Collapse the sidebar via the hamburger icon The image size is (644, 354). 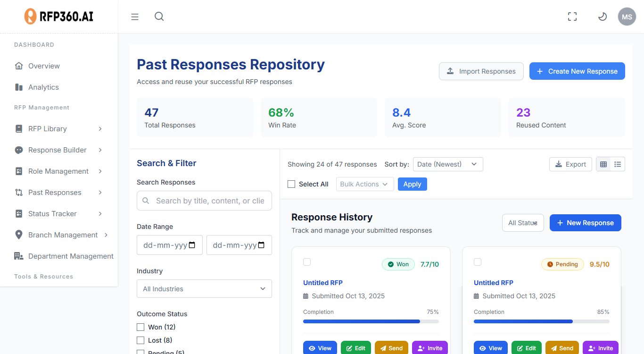135,17
